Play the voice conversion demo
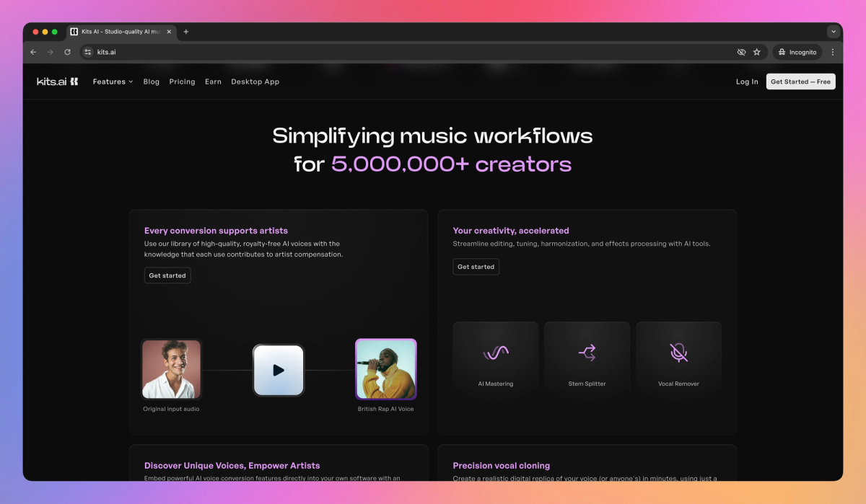The width and height of the screenshot is (866, 504). (279, 370)
